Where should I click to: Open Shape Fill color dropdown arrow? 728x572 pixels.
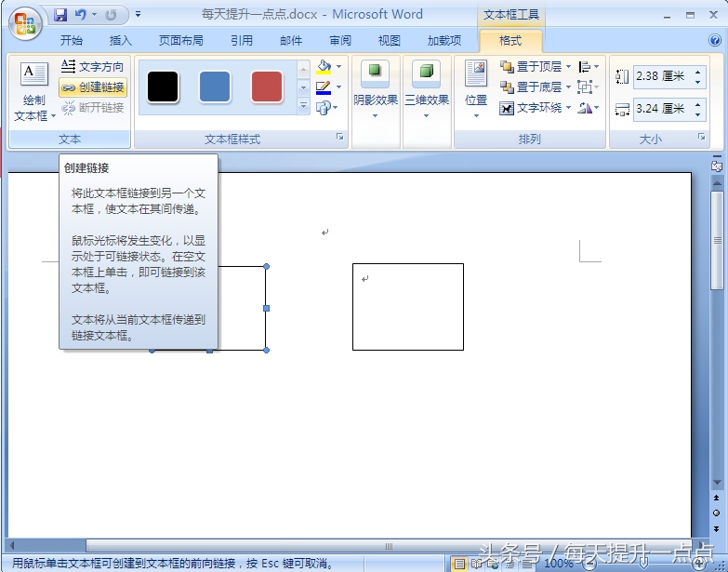tap(339, 67)
